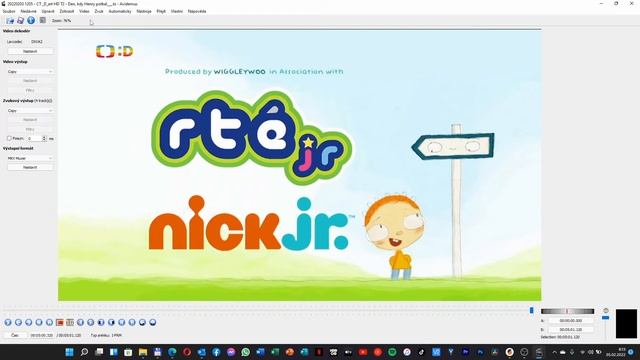Open Facebook from the taskbar
This screenshot has width=640, height=360.
click(x=216, y=352)
